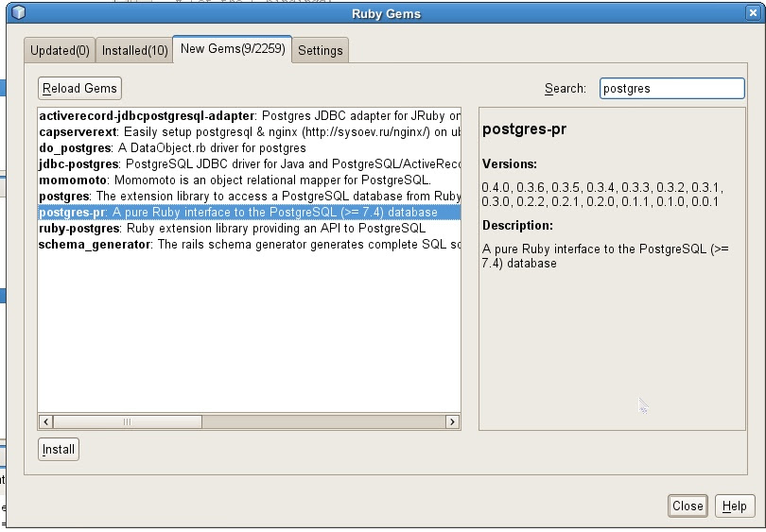This screenshot has height=532, width=766.
Task: Select the postgres extension library gem row
Action: pyautogui.click(x=249, y=197)
